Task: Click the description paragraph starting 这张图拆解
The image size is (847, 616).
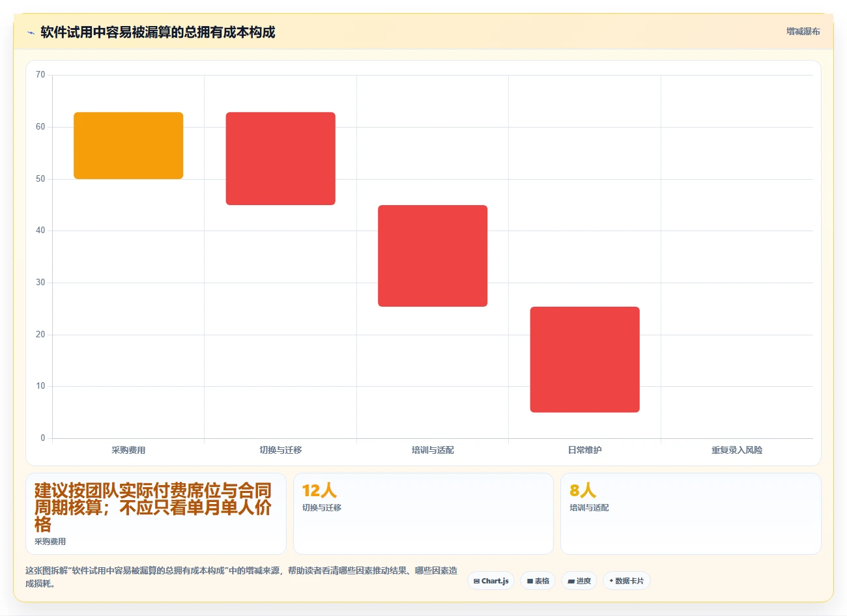Action: click(x=241, y=577)
